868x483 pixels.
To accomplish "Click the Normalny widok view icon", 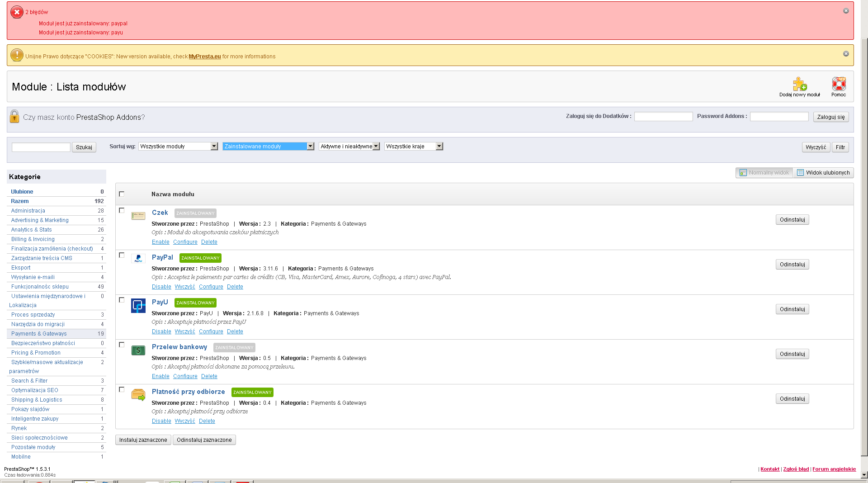I will coord(743,173).
